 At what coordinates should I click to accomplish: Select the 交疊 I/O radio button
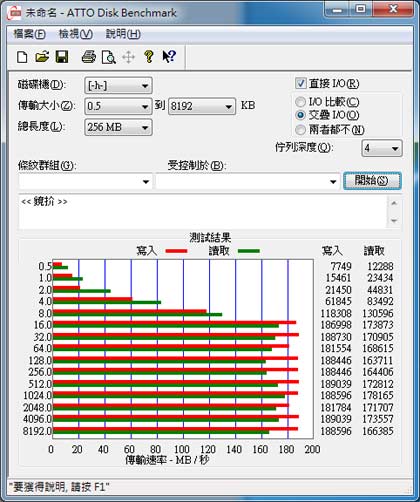point(300,115)
